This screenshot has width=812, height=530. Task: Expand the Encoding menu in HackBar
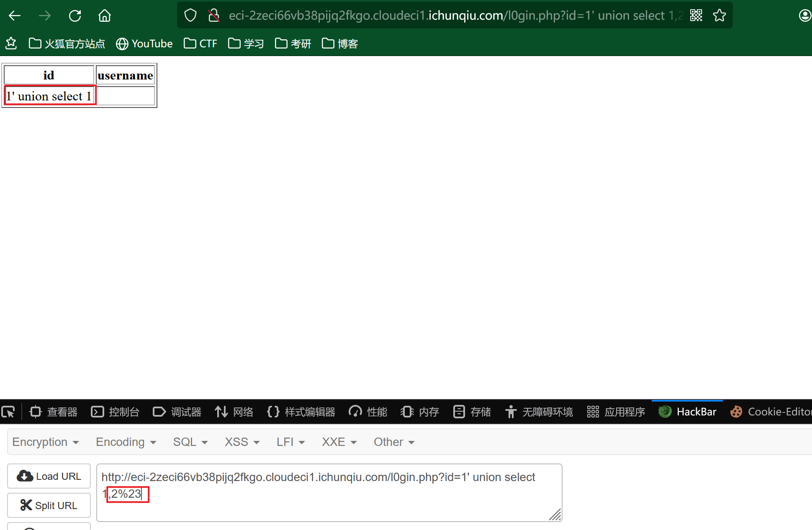(125, 442)
